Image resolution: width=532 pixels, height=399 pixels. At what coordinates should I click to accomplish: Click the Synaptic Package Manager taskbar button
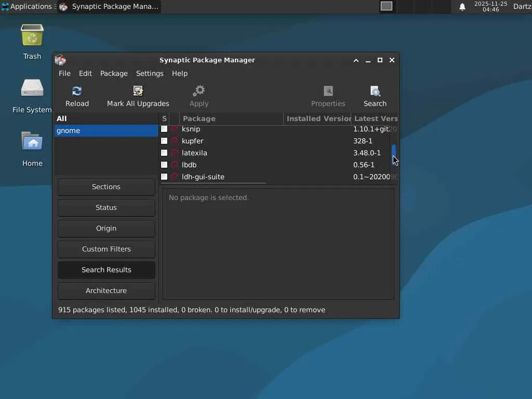pyautogui.click(x=109, y=6)
